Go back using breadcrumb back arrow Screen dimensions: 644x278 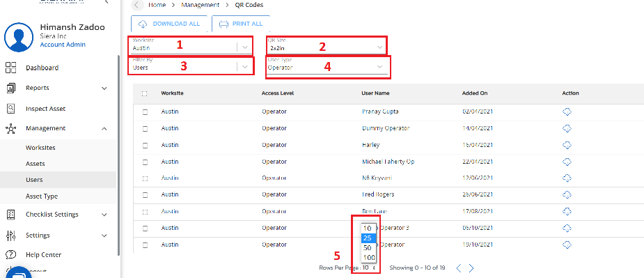(138, 5)
